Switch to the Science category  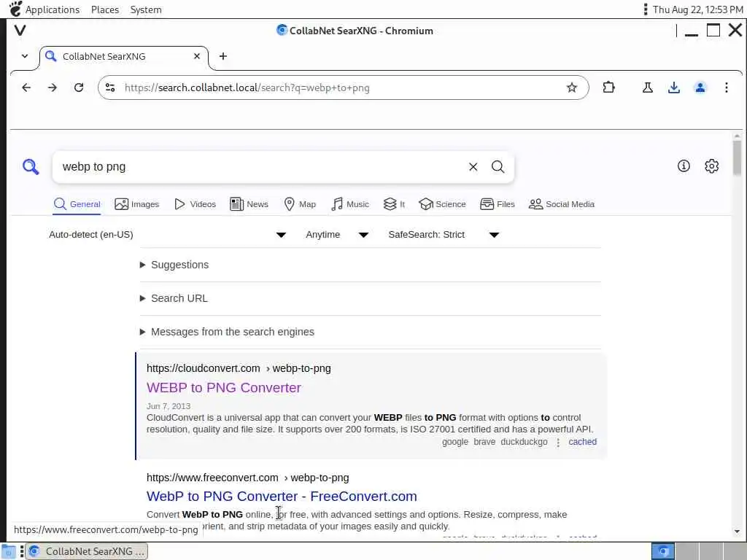tap(442, 204)
